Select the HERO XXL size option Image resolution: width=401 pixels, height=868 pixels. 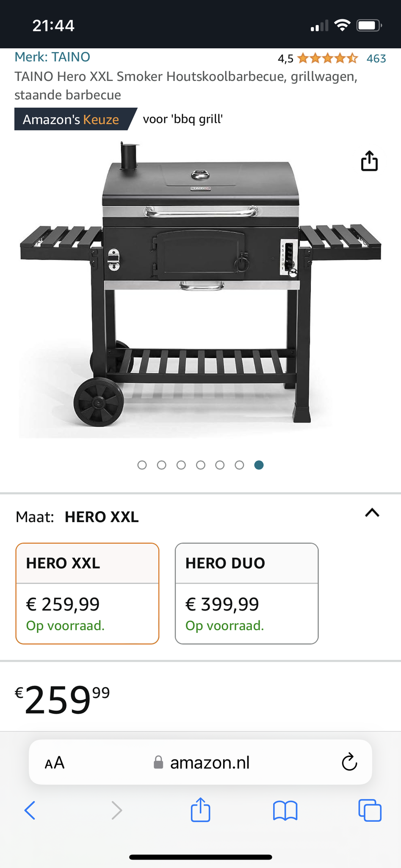[x=87, y=593]
